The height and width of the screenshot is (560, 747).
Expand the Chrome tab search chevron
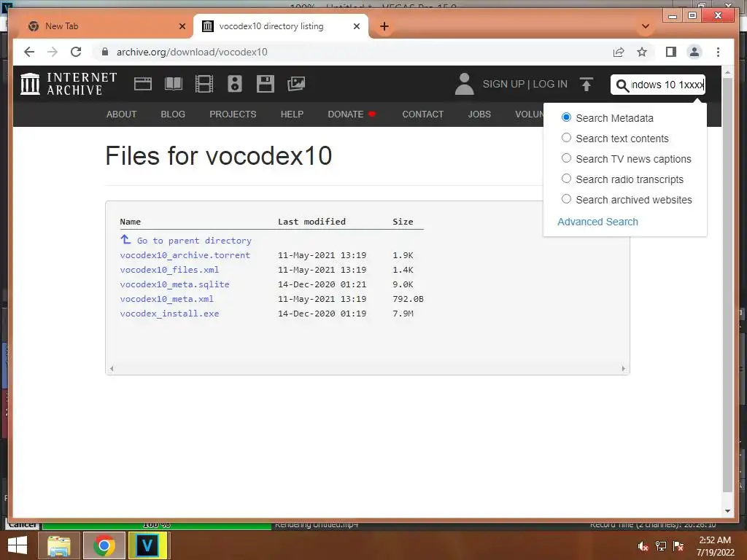pos(646,27)
